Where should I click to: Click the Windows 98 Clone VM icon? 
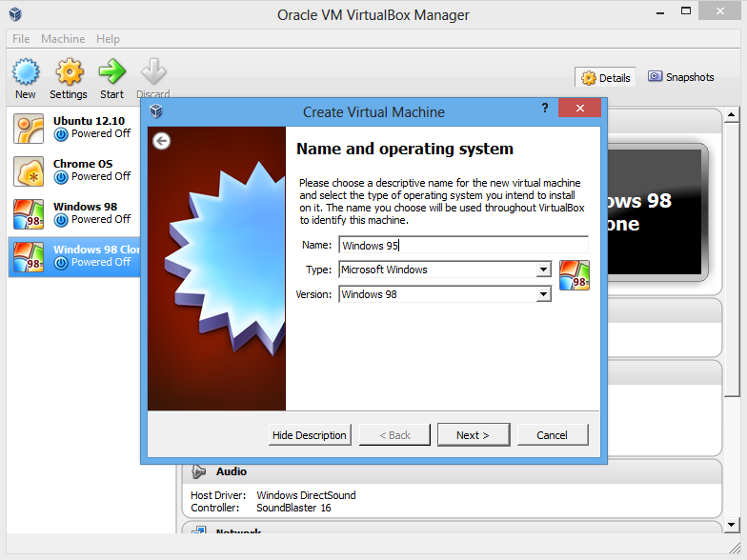click(29, 257)
